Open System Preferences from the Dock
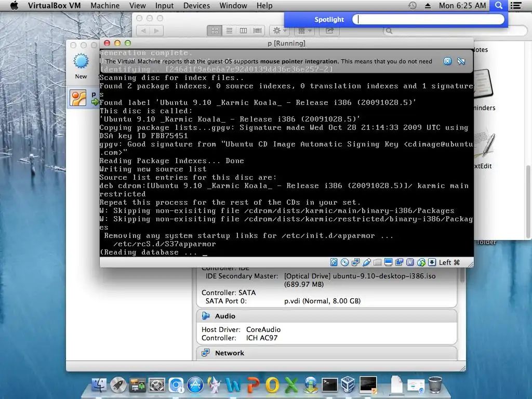 (157, 385)
